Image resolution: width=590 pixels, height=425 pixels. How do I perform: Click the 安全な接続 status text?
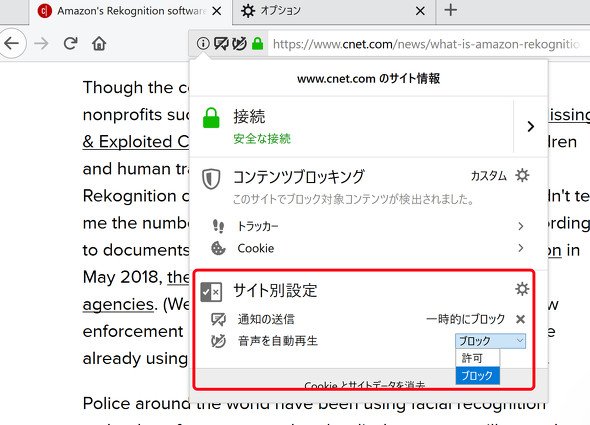pos(262,139)
